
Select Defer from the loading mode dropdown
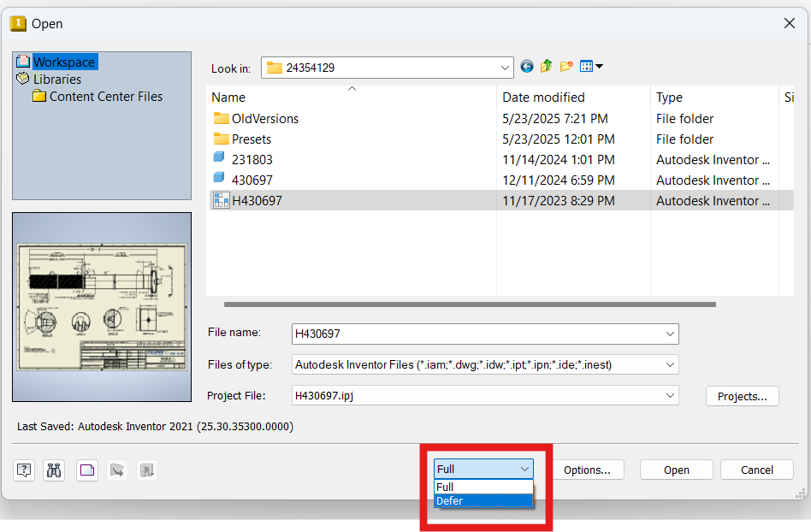coord(450,500)
